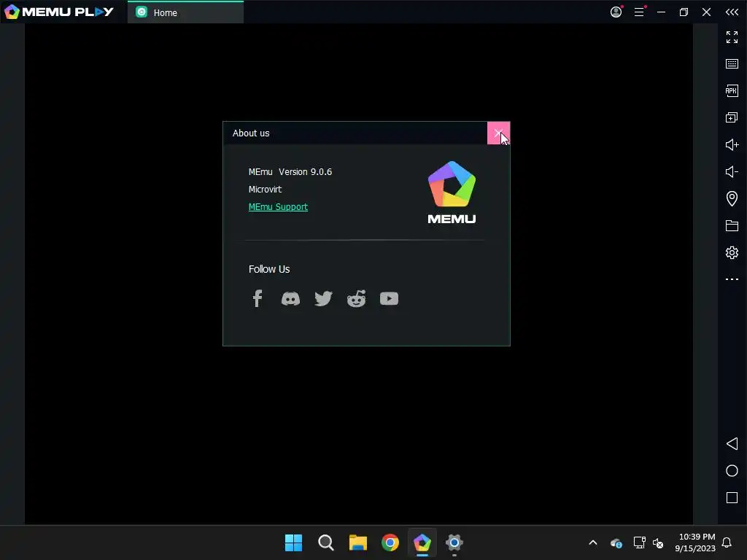
Task: Click the MEmu Play logo in title bar
Action: pyautogui.click(x=59, y=12)
